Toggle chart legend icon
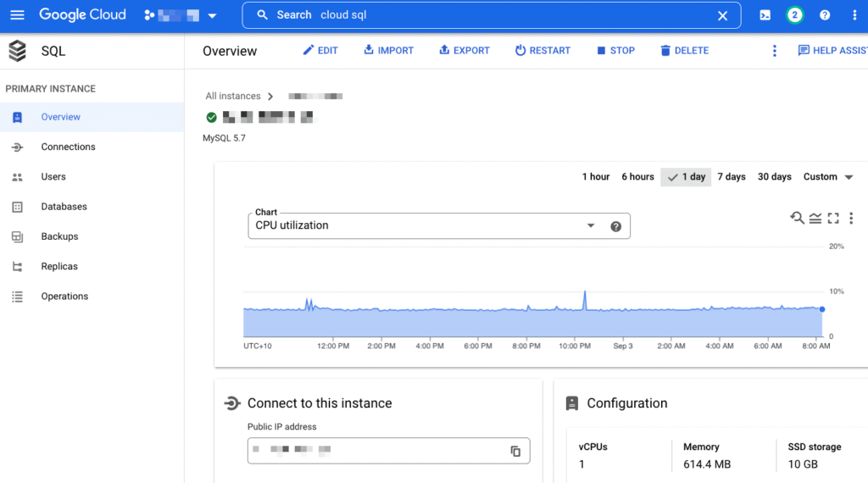The height and width of the screenshot is (483, 868). 815,219
